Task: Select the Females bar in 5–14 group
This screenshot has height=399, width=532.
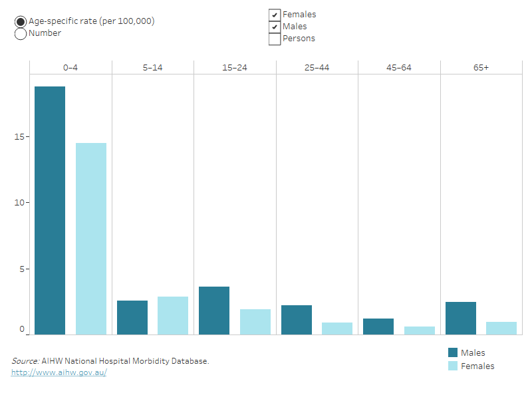Action: coord(173,315)
